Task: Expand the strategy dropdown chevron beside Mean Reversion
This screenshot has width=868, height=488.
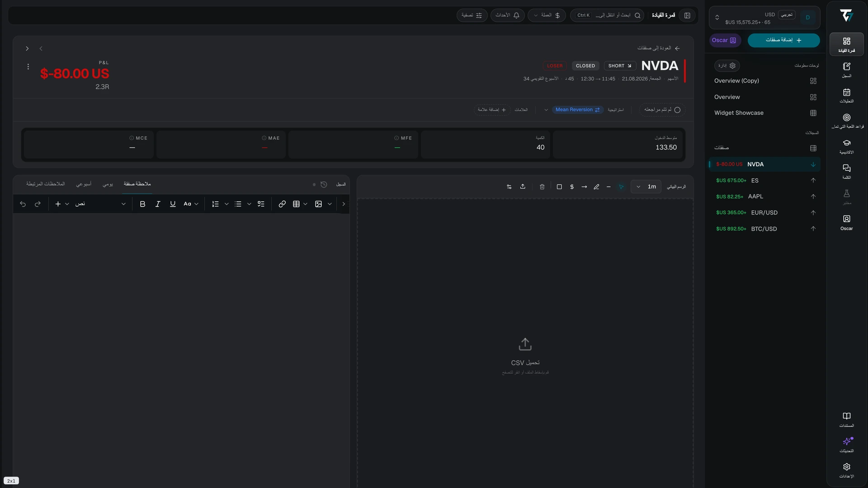Action: coord(546,110)
